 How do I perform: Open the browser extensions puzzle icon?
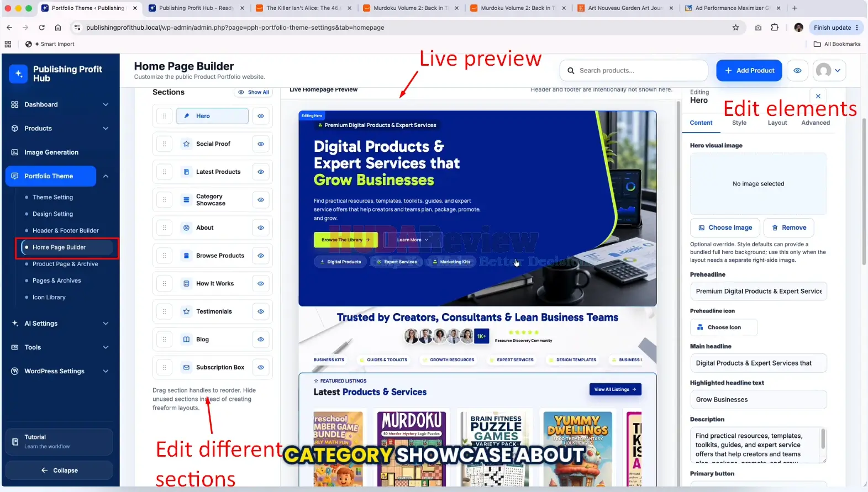tap(775, 28)
